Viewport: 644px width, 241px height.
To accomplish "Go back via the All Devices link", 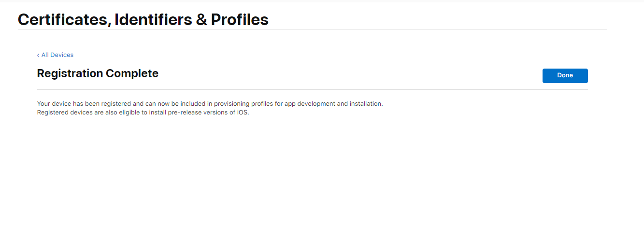I will point(57,55).
